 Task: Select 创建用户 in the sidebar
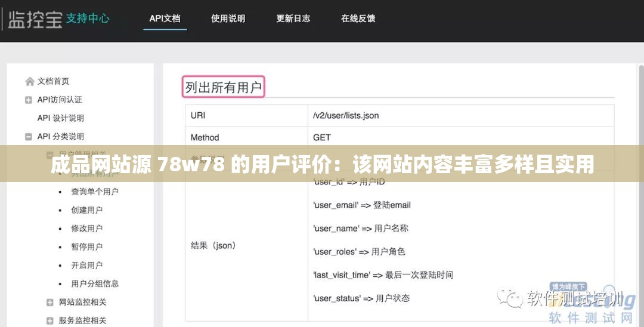point(86,210)
